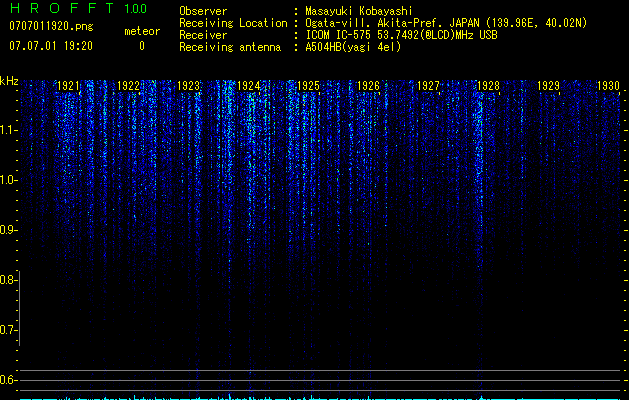Click the 0.7 kHz axis label

tap(8, 330)
